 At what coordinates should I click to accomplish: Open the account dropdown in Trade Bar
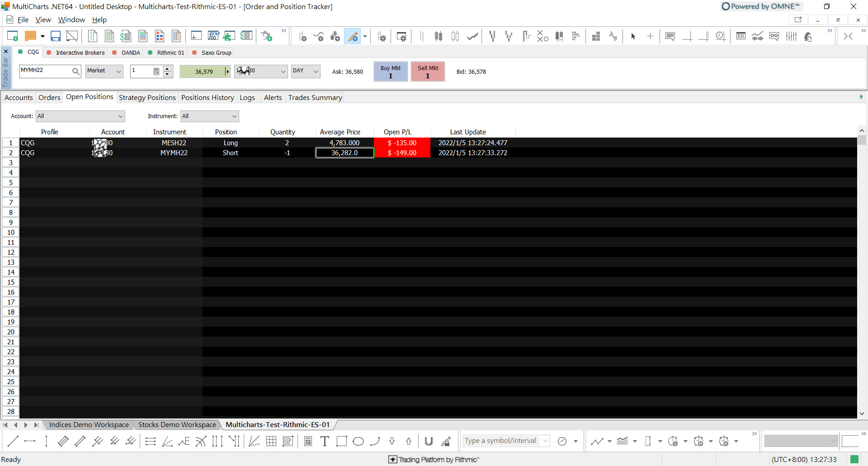[261, 71]
